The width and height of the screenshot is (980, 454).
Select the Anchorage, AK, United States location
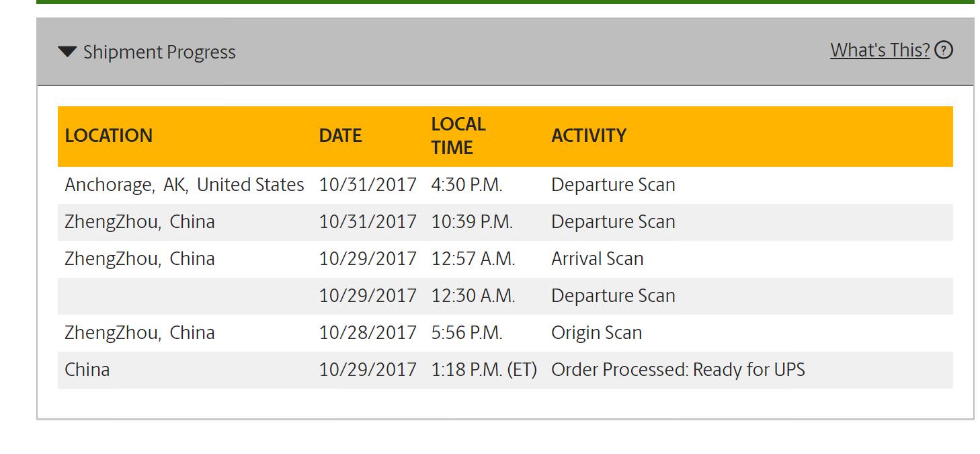tap(184, 185)
